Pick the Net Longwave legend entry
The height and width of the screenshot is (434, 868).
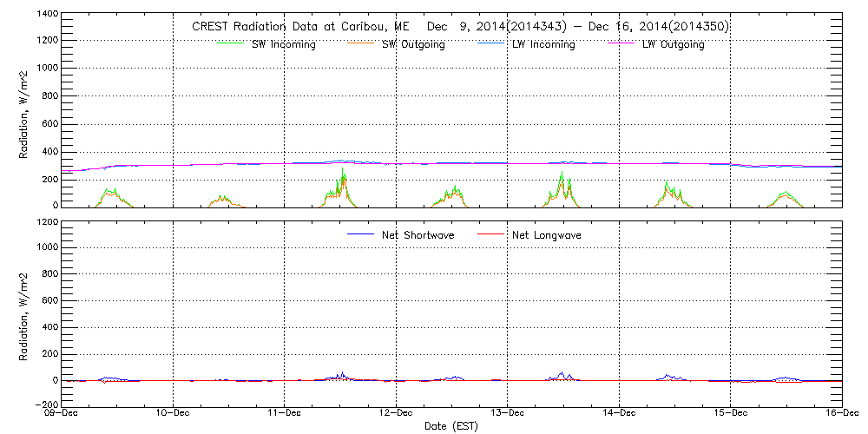click(544, 234)
